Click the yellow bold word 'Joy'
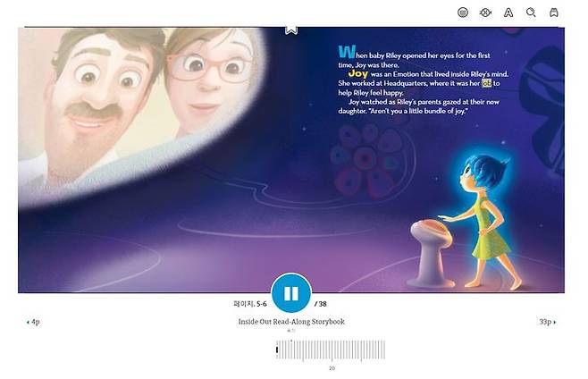Image resolution: width=588 pixels, height=379 pixels. (358, 73)
